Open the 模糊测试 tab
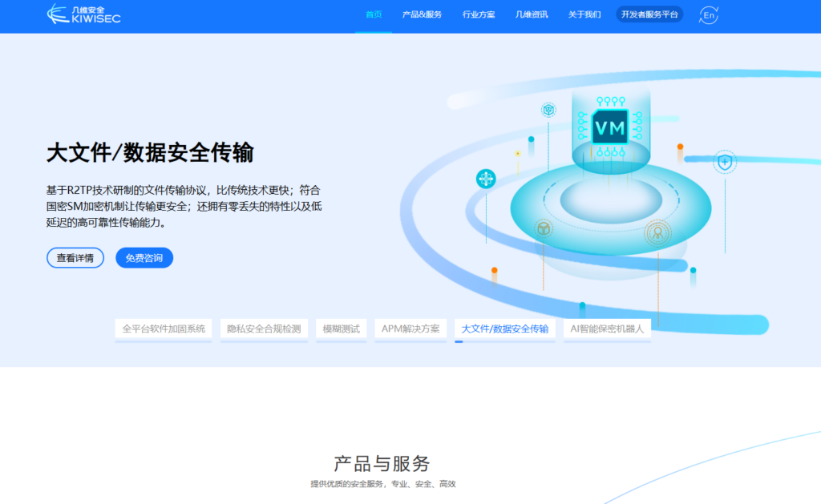Screen dimensions: 821x504 pos(341,329)
